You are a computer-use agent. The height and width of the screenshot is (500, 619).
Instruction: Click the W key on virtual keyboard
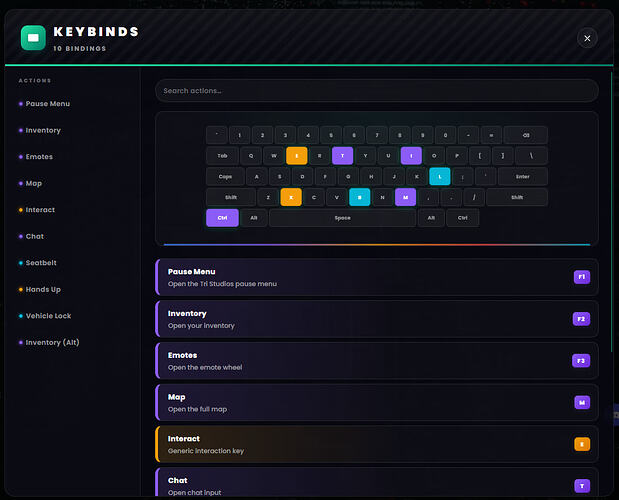coord(274,155)
